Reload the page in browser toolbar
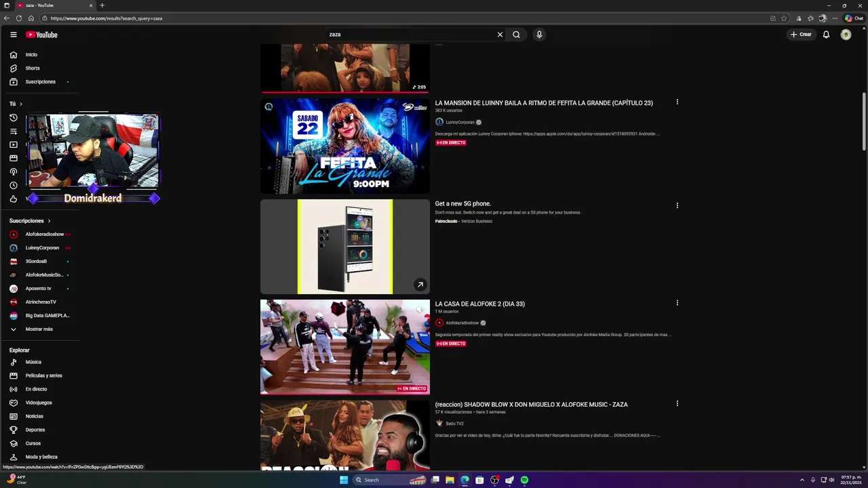This screenshot has height=488, width=868. point(18,18)
